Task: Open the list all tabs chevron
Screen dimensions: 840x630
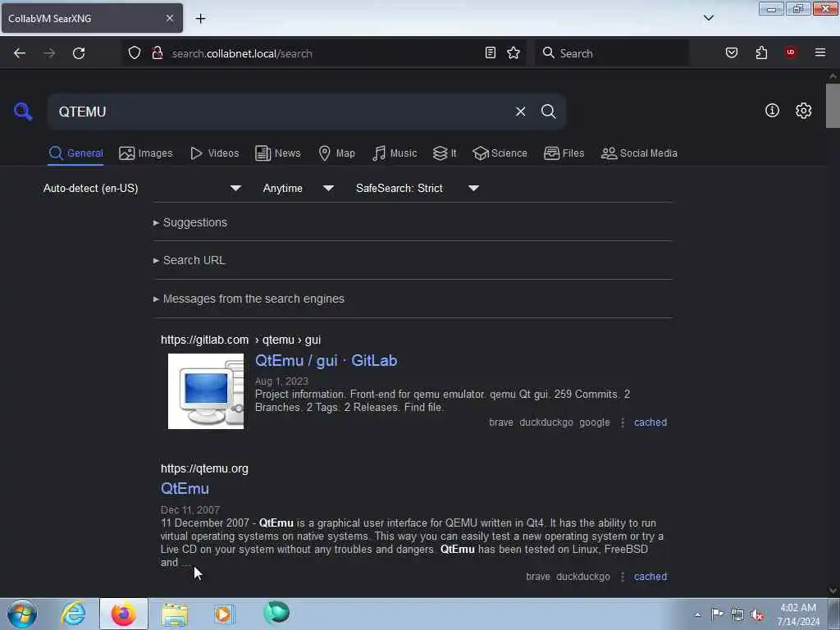Action: click(x=709, y=18)
